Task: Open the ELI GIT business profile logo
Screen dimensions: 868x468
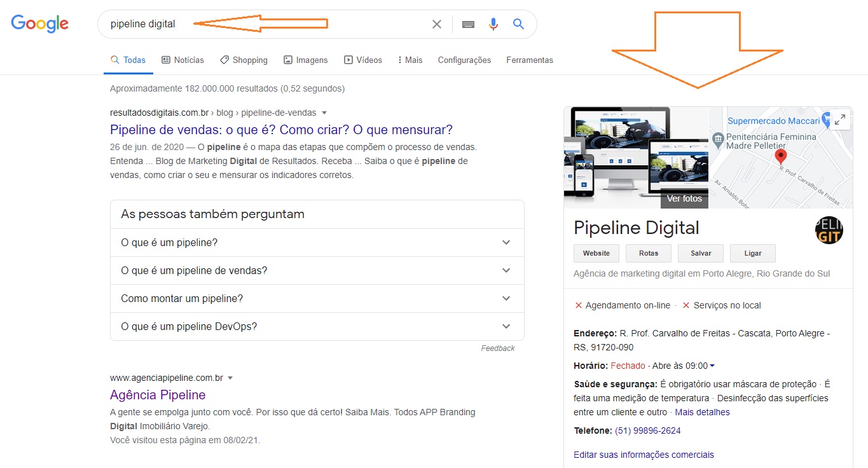Action: point(829,230)
